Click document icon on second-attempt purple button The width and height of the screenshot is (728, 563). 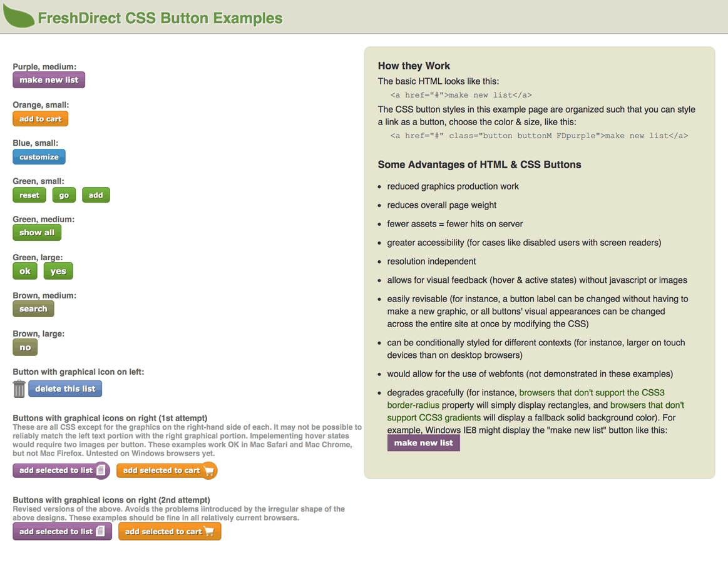click(100, 531)
